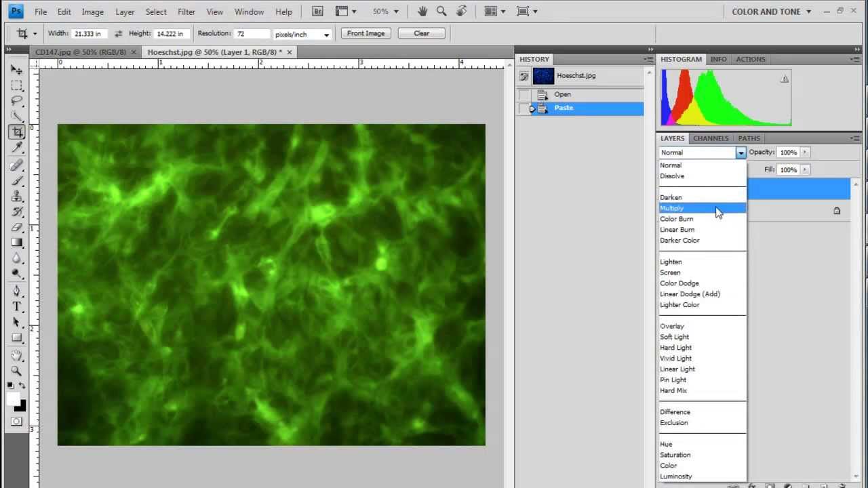Select the Clone Stamp tool
Image resolution: width=868 pixels, height=488 pixels.
click(x=17, y=197)
